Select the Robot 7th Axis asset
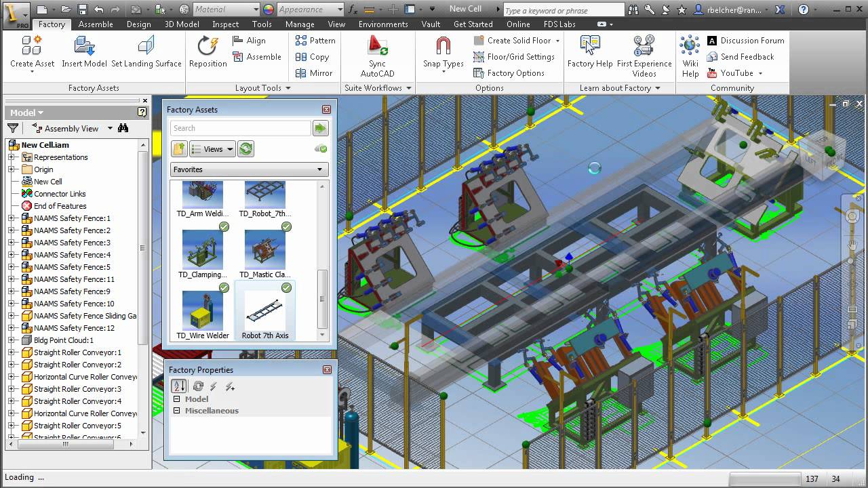Image resolution: width=868 pixels, height=488 pixels. [x=265, y=311]
